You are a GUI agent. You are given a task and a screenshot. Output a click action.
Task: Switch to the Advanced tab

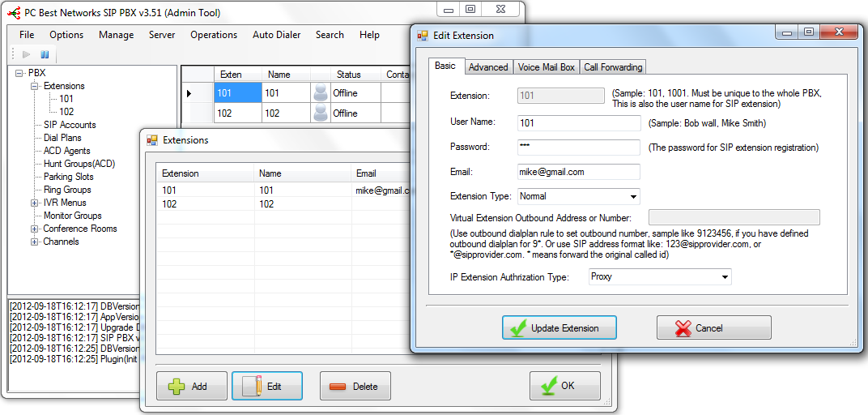(x=488, y=67)
